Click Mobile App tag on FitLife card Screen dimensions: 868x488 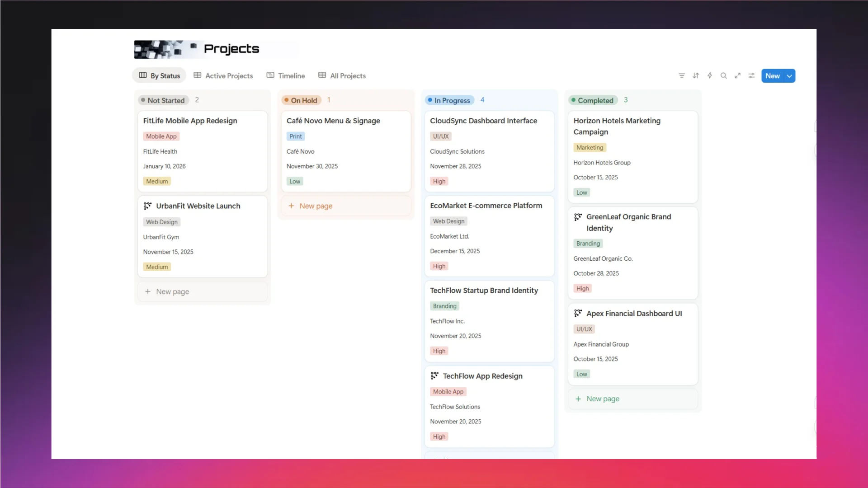[x=161, y=136]
